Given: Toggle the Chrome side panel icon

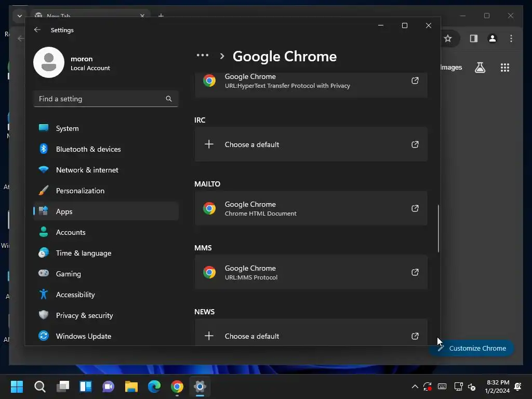Looking at the screenshot, I should click(x=474, y=38).
